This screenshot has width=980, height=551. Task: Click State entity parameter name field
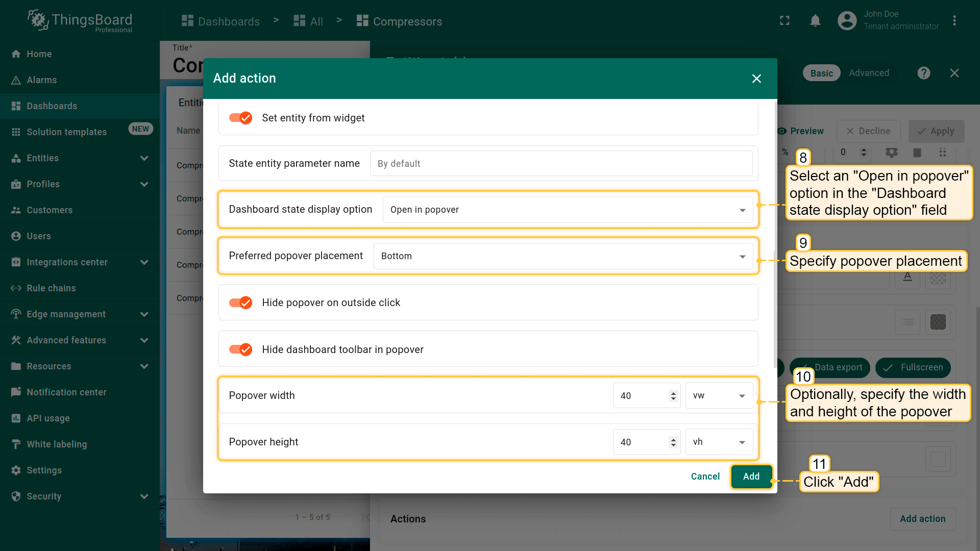[x=560, y=164]
